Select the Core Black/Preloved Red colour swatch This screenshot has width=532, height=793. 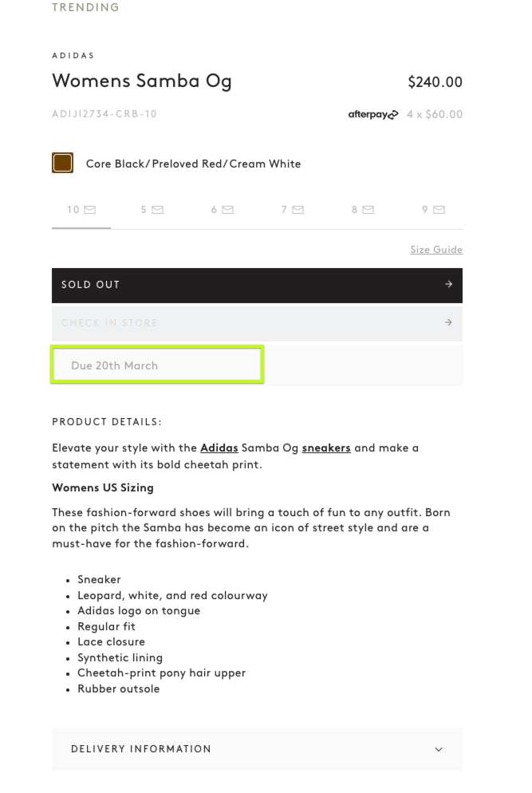click(x=63, y=163)
